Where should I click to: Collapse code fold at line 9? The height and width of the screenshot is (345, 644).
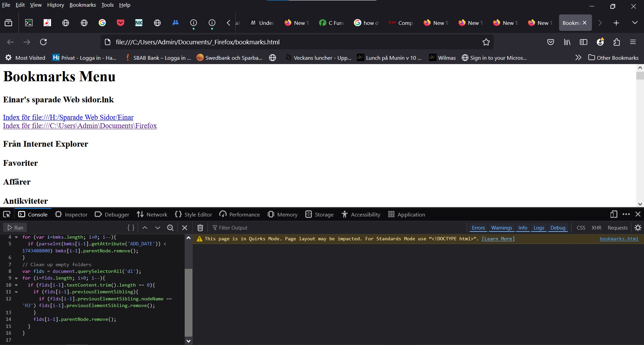click(x=16, y=278)
